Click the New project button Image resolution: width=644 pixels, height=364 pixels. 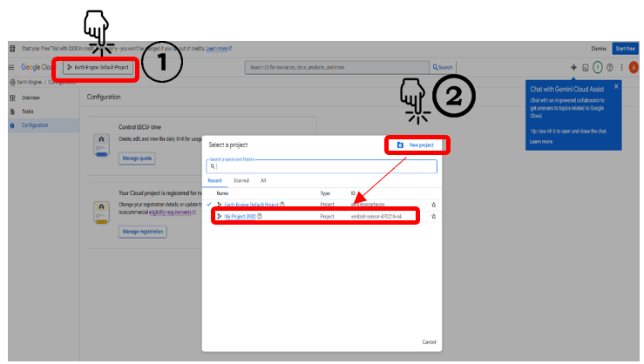[x=417, y=145]
